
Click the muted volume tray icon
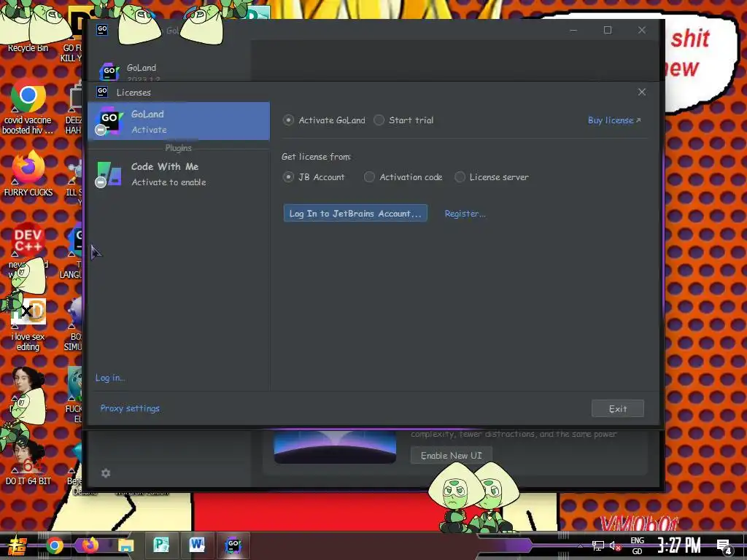tap(615, 545)
